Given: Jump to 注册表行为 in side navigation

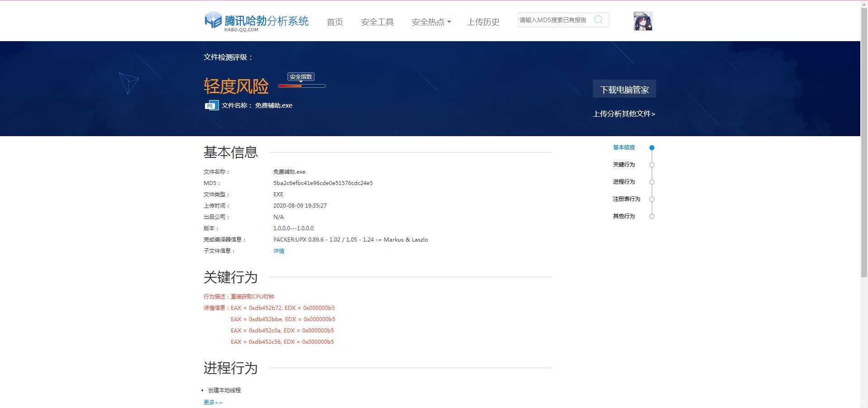Looking at the screenshot, I should coord(627,199).
